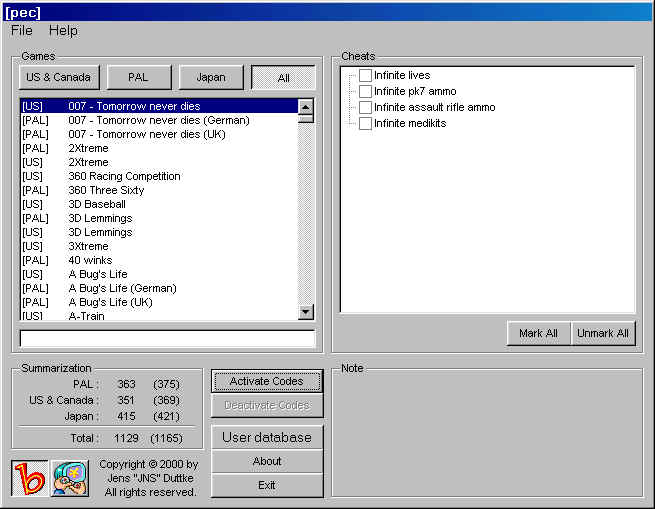Image resolution: width=655 pixels, height=509 pixels.
Task: Tick the Infinite pk7 ammo checkbox
Action: [365, 91]
